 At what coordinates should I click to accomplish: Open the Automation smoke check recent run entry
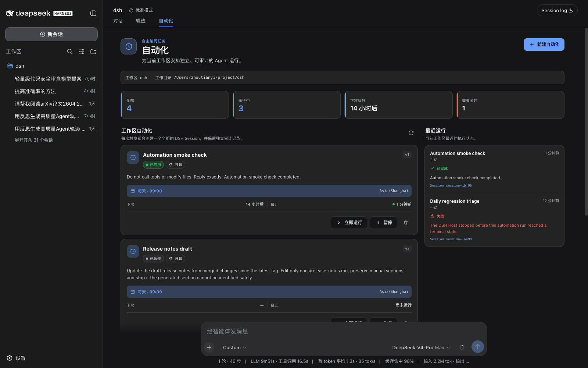point(494,169)
